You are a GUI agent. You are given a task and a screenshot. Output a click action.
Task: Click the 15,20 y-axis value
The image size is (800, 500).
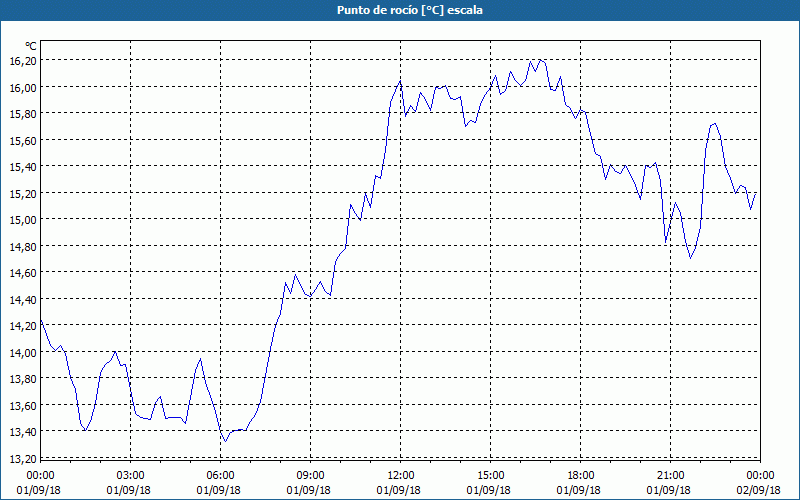pos(23,193)
